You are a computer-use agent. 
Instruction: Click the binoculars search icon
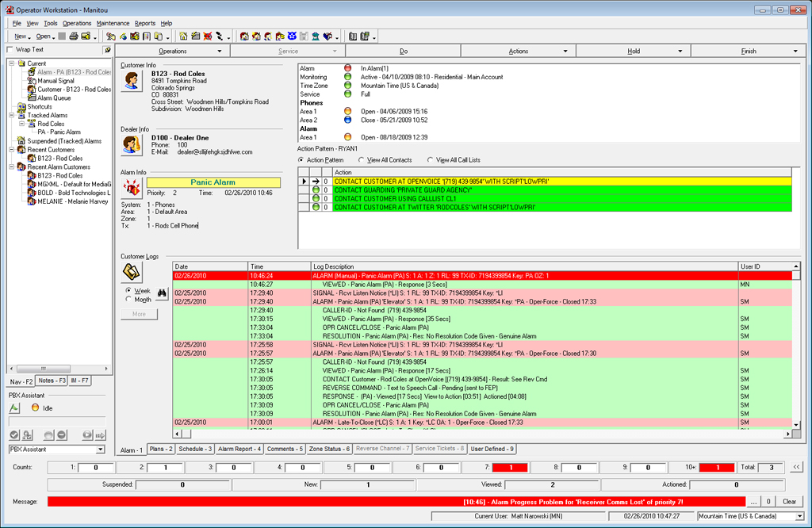point(162,295)
